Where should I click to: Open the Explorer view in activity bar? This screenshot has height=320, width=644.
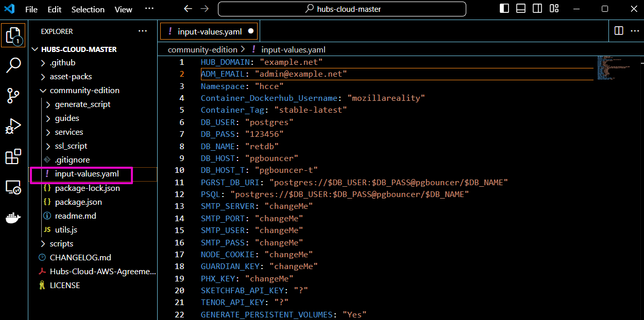(13, 35)
